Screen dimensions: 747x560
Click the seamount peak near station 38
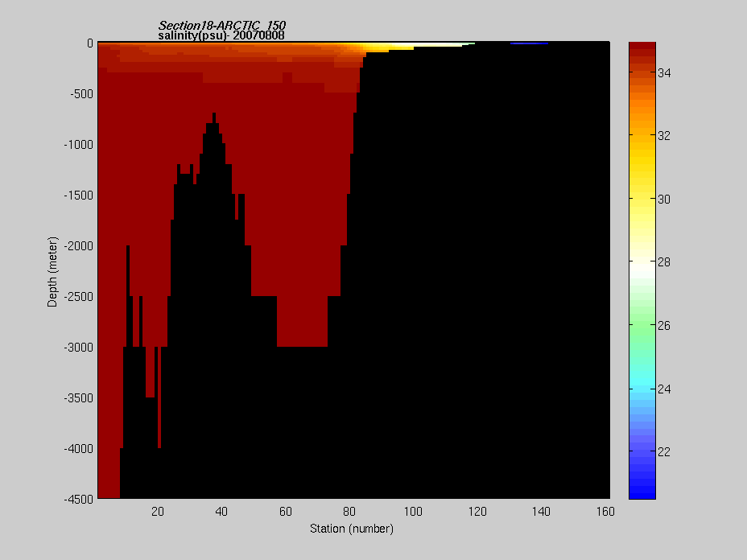[214, 118]
